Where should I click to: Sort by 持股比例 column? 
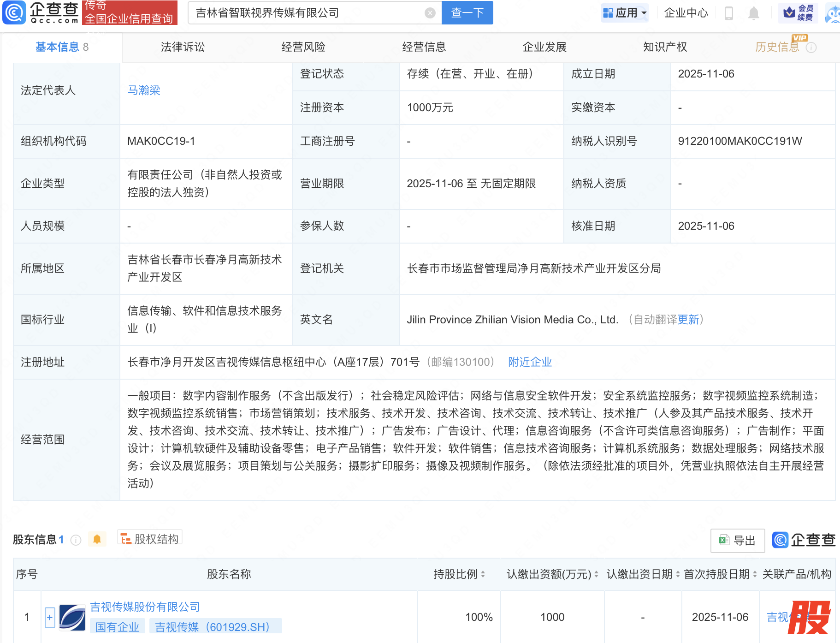pos(483,574)
